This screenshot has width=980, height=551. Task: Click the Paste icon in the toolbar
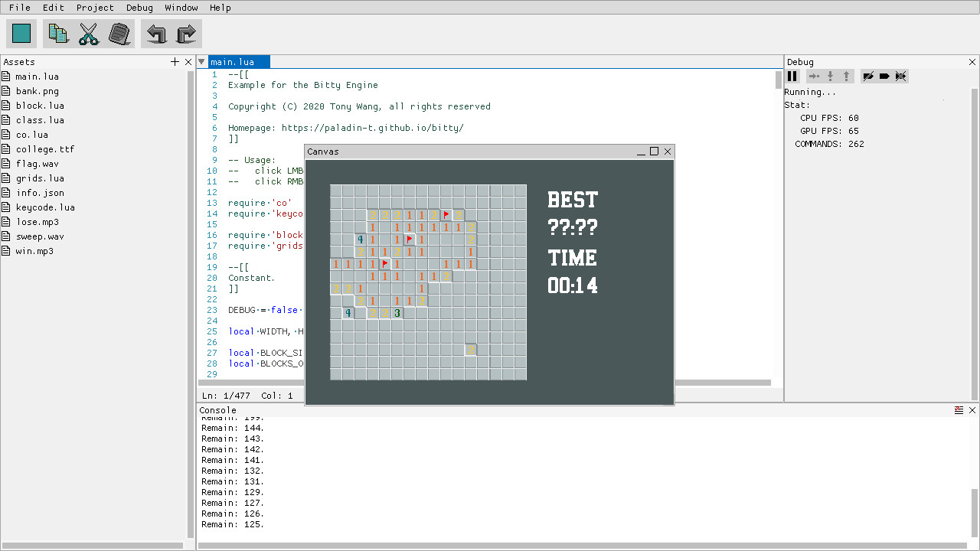119,34
